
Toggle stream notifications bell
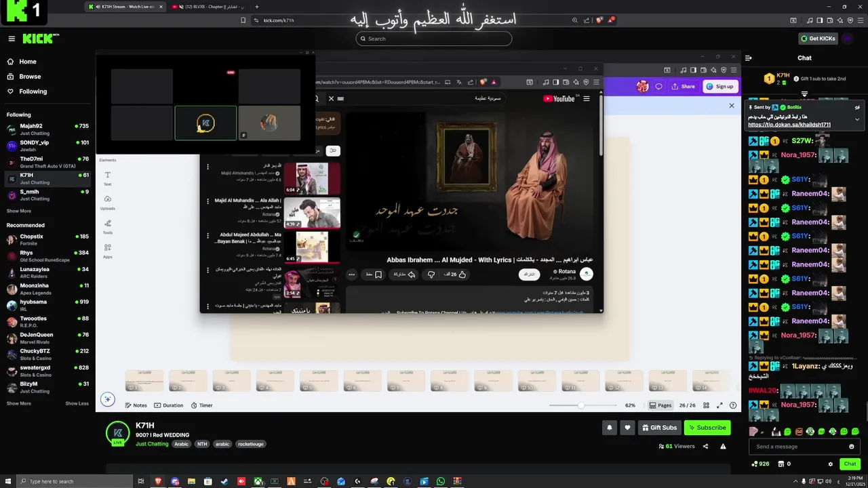click(x=609, y=428)
